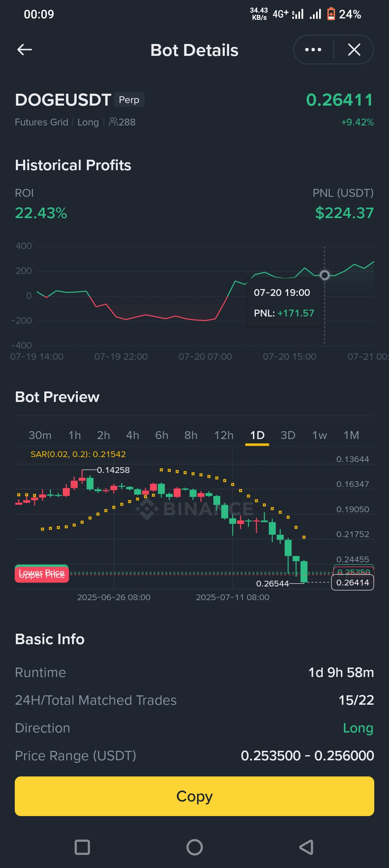Tap the +9.42% price change
The image size is (389, 868).
pyautogui.click(x=357, y=122)
